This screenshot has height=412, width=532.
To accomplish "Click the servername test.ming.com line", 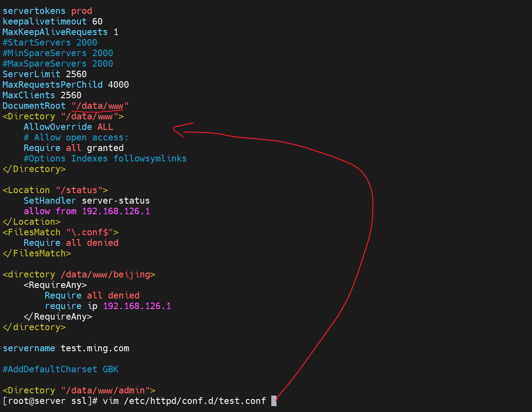I will [66, 348].
